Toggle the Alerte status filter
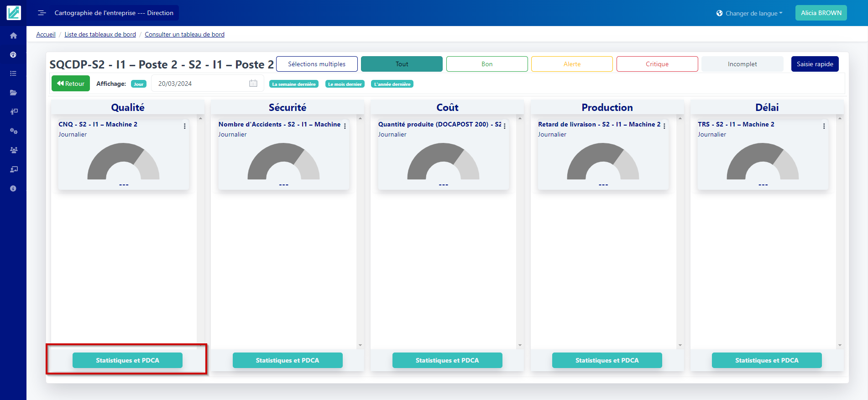This screenshot has width=868, height=400. [572, 64]
